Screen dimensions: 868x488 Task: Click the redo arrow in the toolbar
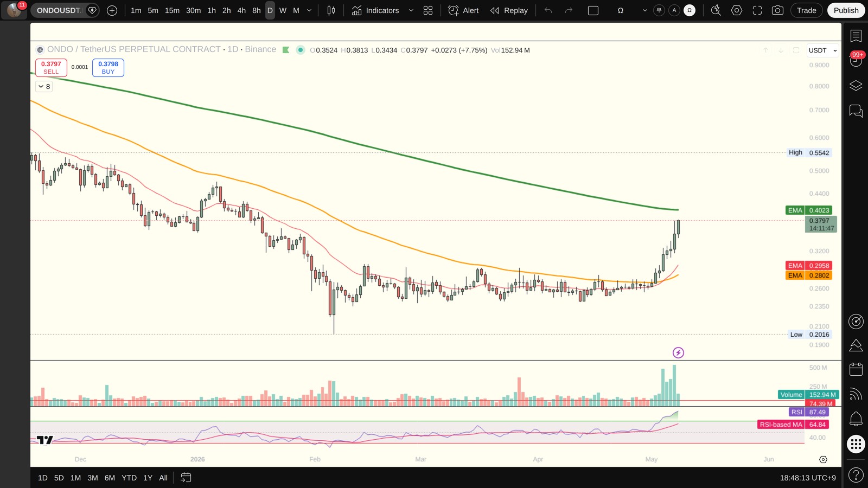point(569,10)
